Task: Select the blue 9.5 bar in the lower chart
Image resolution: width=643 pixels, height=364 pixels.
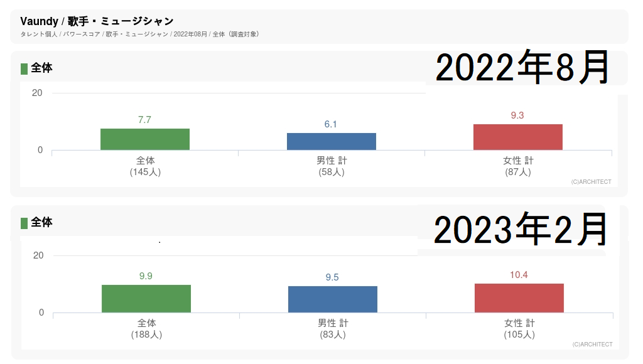Action: coord(332,299)
